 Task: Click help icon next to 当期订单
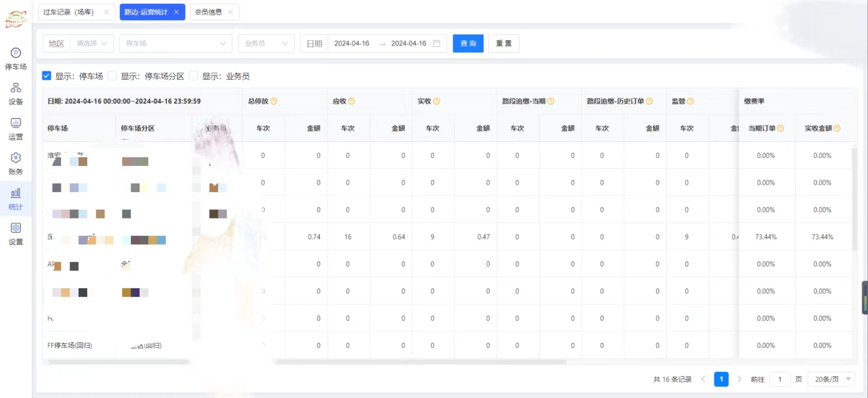pos(780,128)
